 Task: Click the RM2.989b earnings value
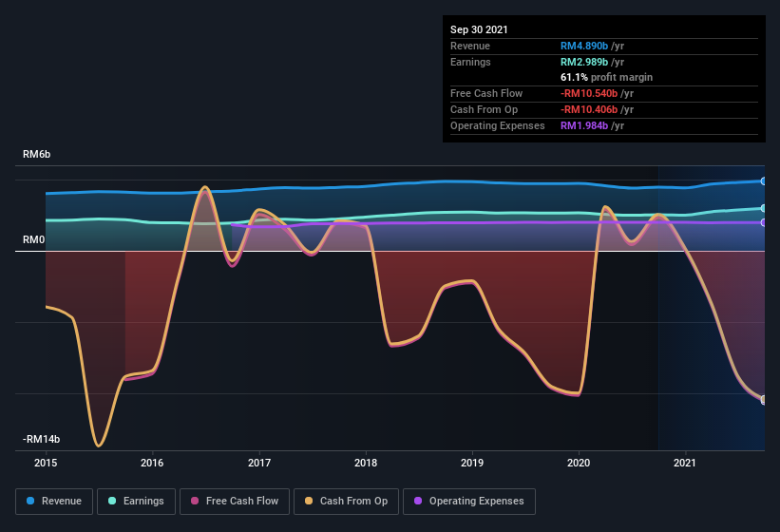(584, 62)
